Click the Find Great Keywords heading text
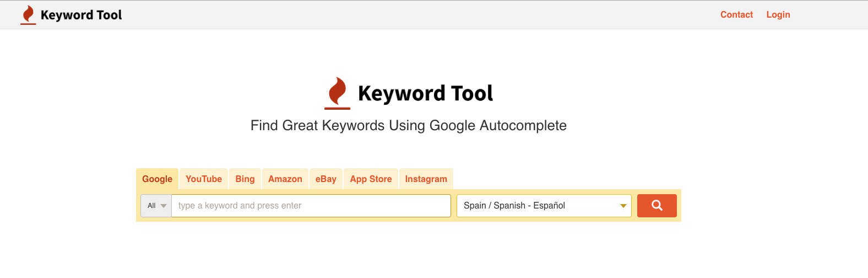868x278 pixels. pyautogui.click(x=409, y=126)
